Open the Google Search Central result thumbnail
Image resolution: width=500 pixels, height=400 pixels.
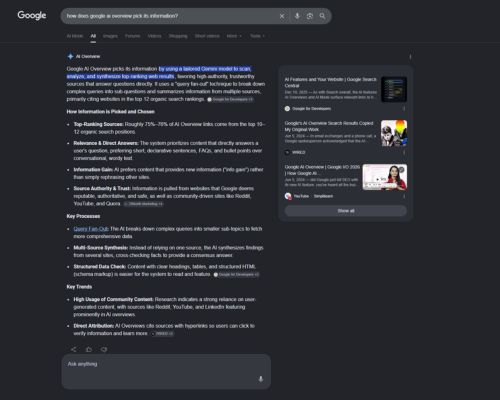pos(394,89)
